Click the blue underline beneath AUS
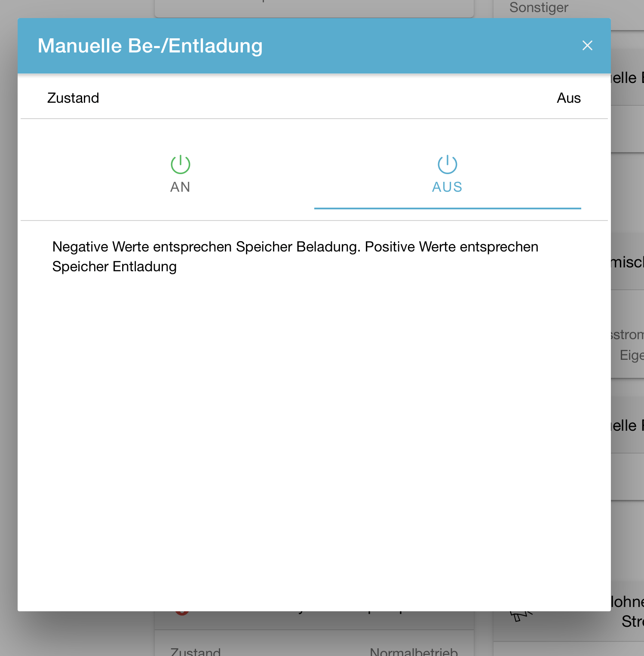Screen dimensions: 644x656 447,208
